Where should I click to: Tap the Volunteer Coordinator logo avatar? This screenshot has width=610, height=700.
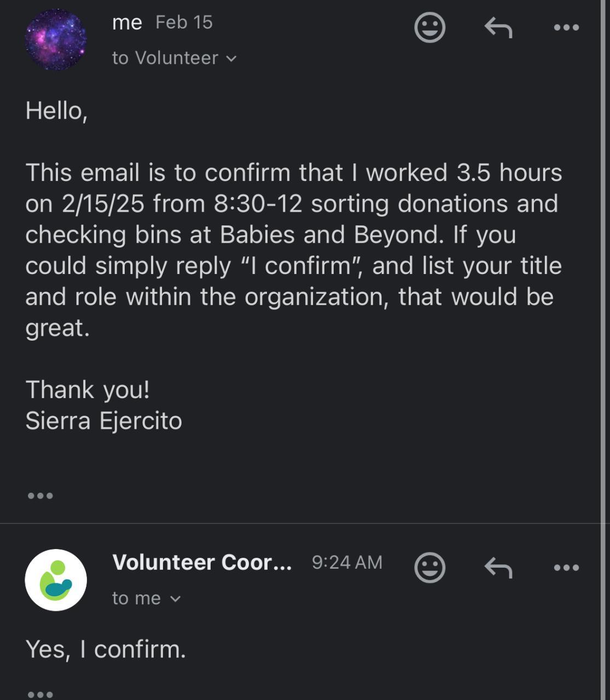tap(56, 580)
